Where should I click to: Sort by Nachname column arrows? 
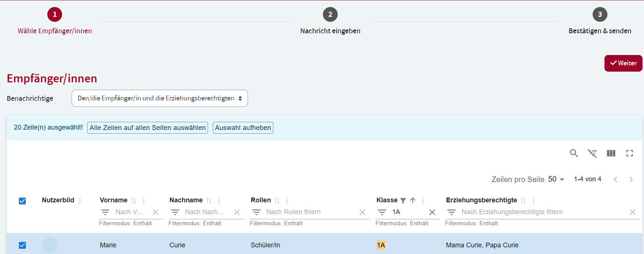(x=209, y=200)
